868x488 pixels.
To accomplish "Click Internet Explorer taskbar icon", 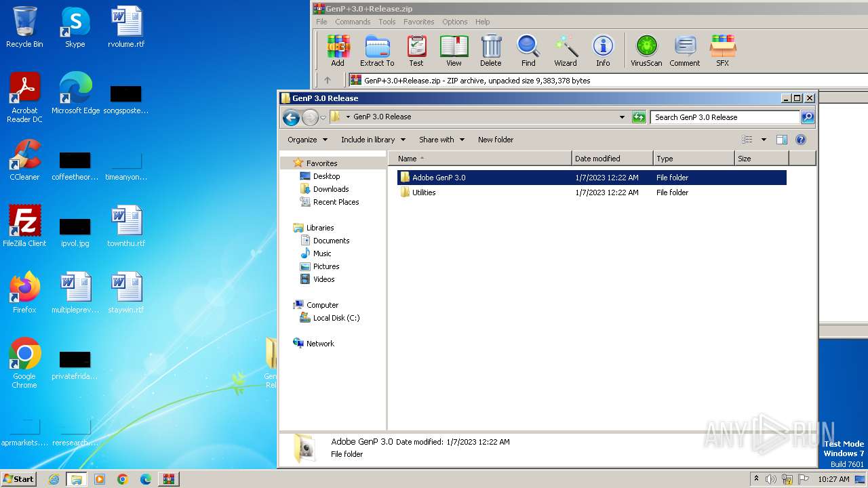I will point(54,479).
